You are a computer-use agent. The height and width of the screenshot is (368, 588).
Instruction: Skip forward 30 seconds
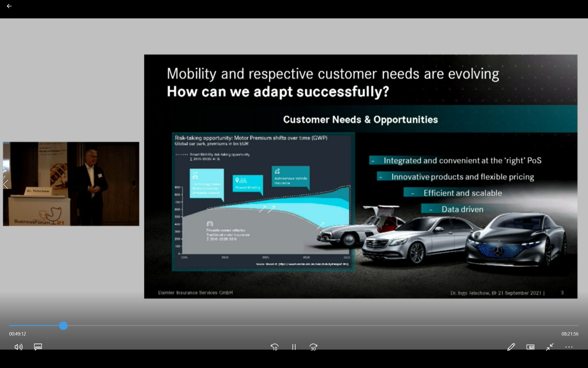(x=313, y=347)
